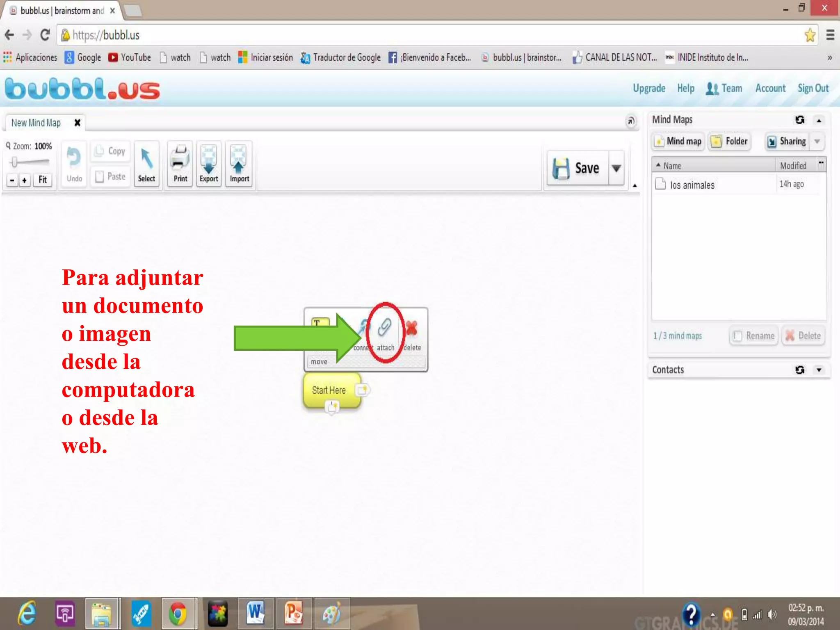
Task: Sort by the Modified column header
Action: 796,166
